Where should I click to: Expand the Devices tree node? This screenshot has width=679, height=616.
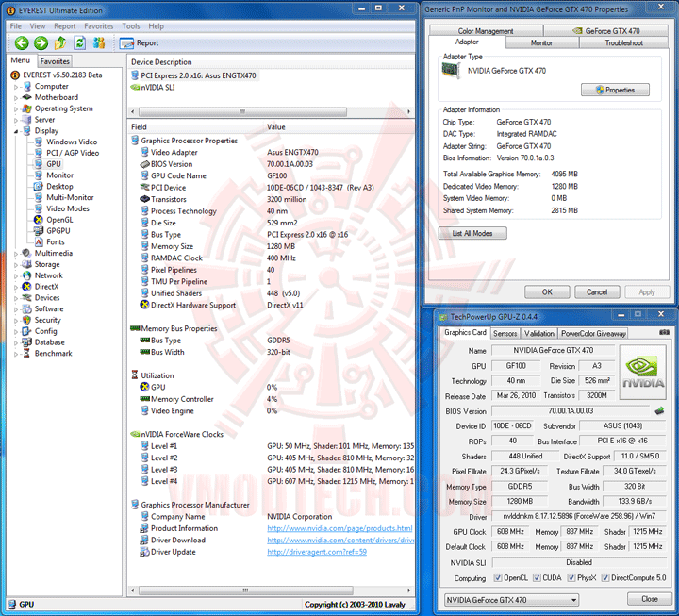(16, 298)
